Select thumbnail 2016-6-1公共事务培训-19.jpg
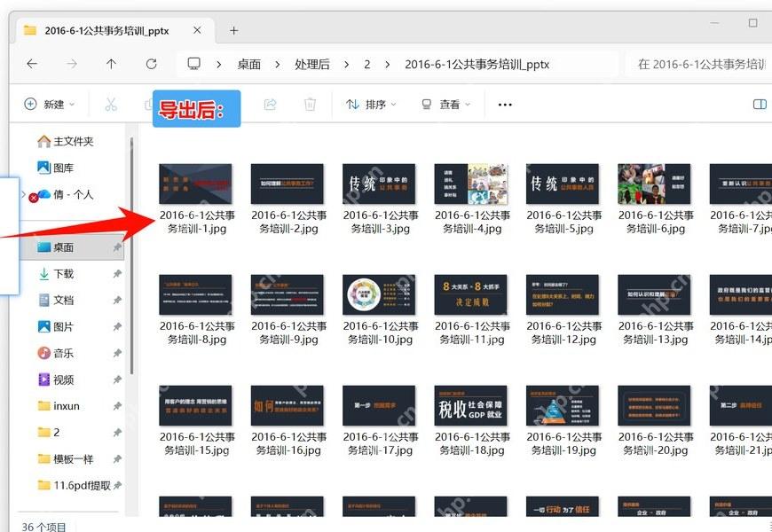The height and width of the screenshot is (532, 772). click(x=563, y=405)
